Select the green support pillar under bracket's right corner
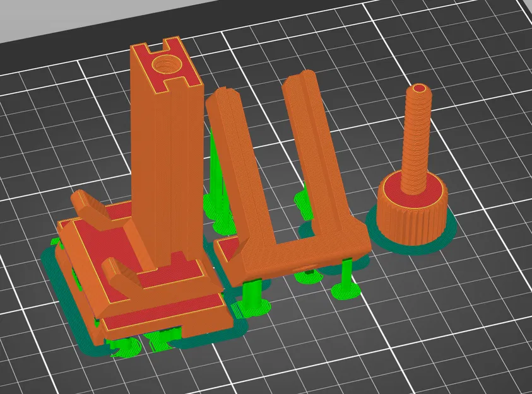This screenshot has height=394, width=532. [346, 279]
